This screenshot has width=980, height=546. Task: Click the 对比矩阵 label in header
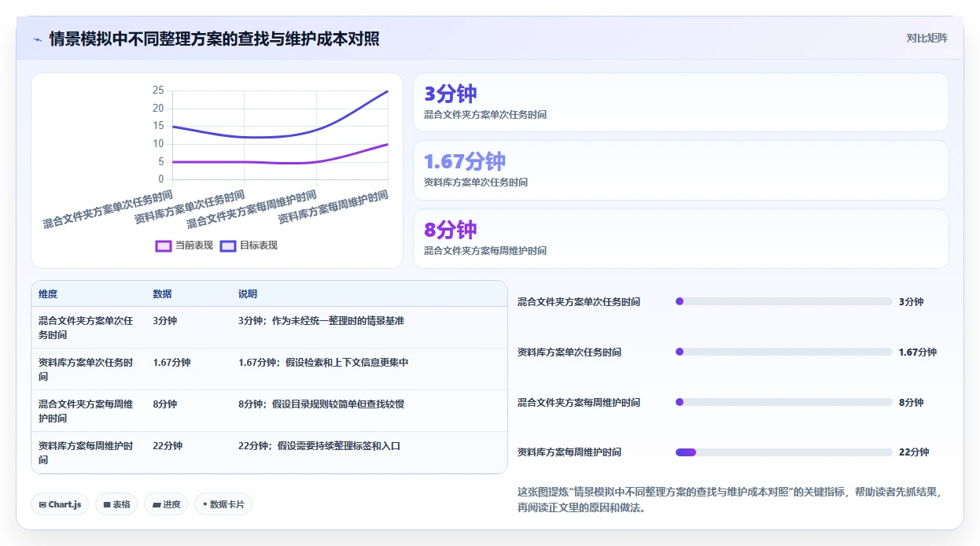927,38
